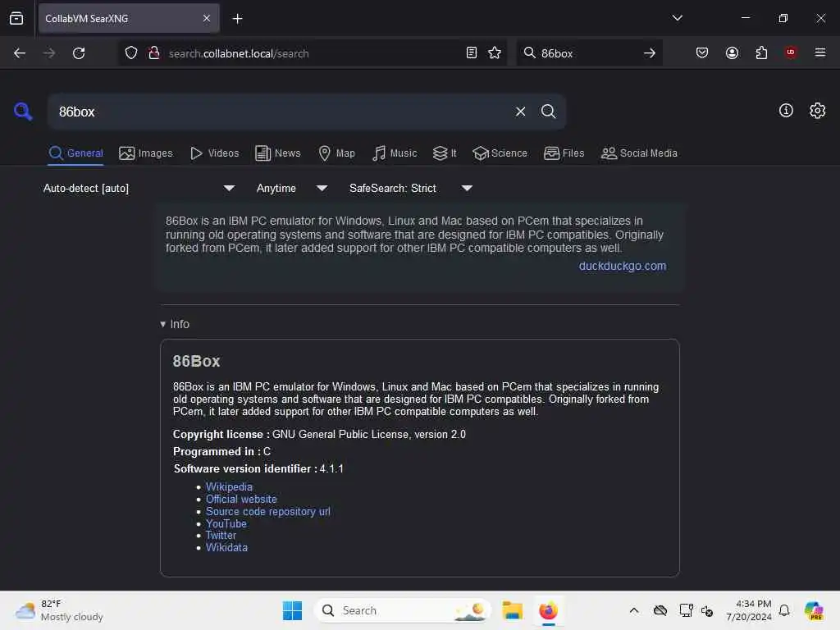Toggle reader view in address bar

point(472,52)
